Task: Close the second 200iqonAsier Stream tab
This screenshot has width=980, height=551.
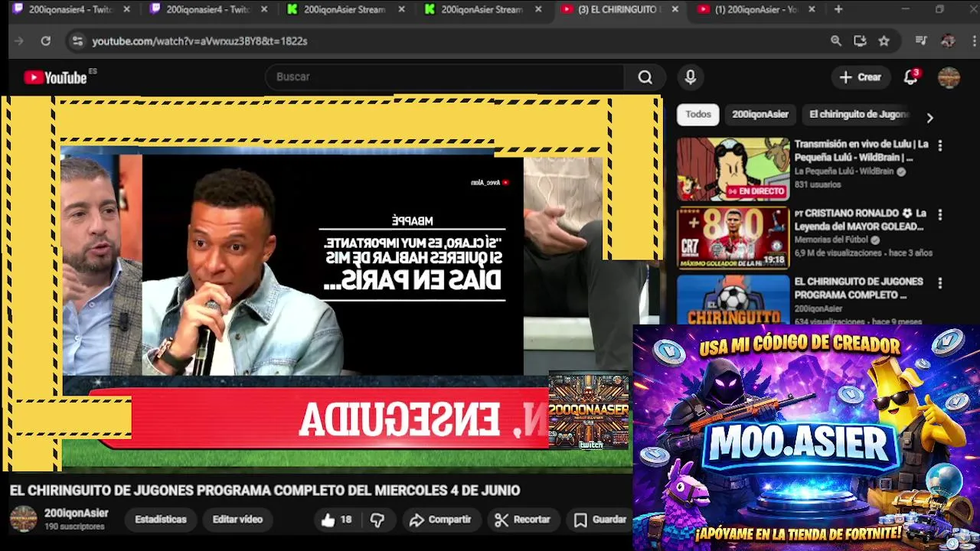Action: pyautogui.click(x=538, y=10)
